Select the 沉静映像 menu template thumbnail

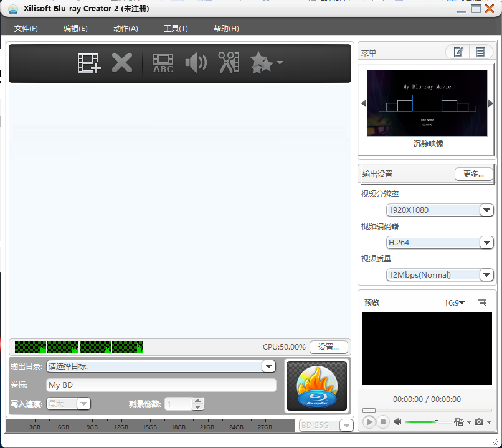point(427,103)
